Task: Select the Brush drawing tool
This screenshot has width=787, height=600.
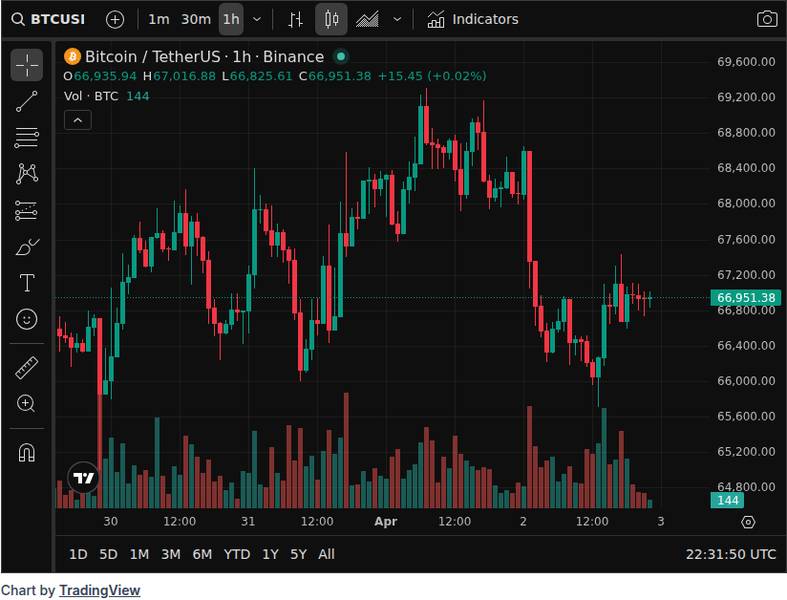Action: [x=27, y=247]
